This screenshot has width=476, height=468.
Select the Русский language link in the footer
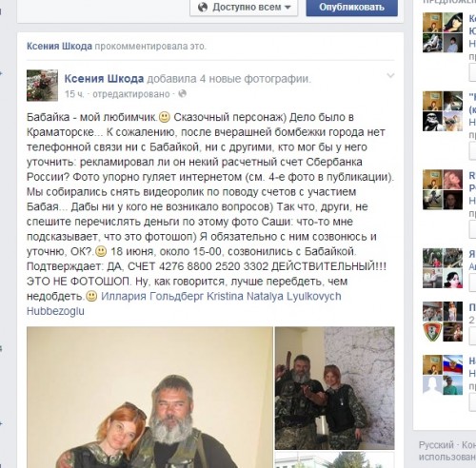click(436, 445)
